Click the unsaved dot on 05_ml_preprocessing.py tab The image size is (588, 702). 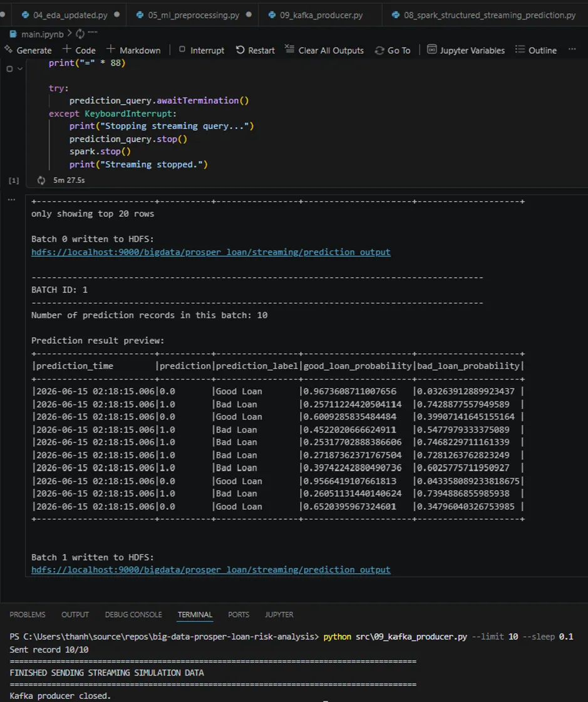(x=249, y=14)
